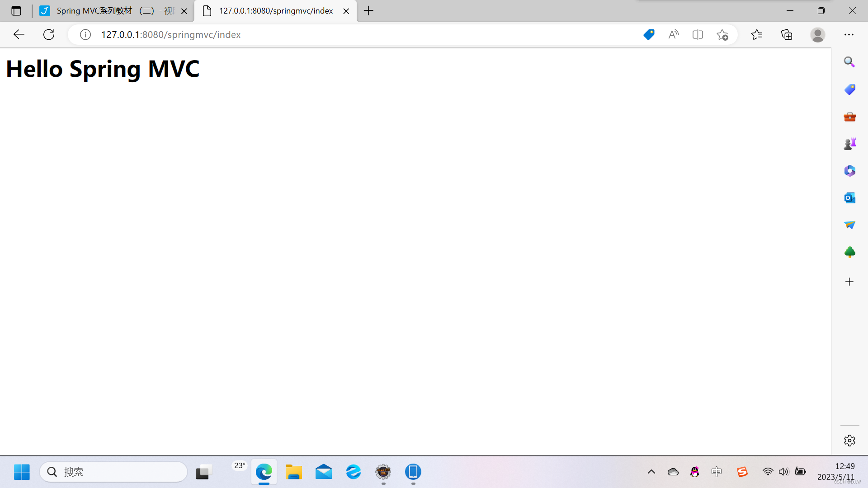Open the sidebar Tools briefcase icon

[849, 117]
